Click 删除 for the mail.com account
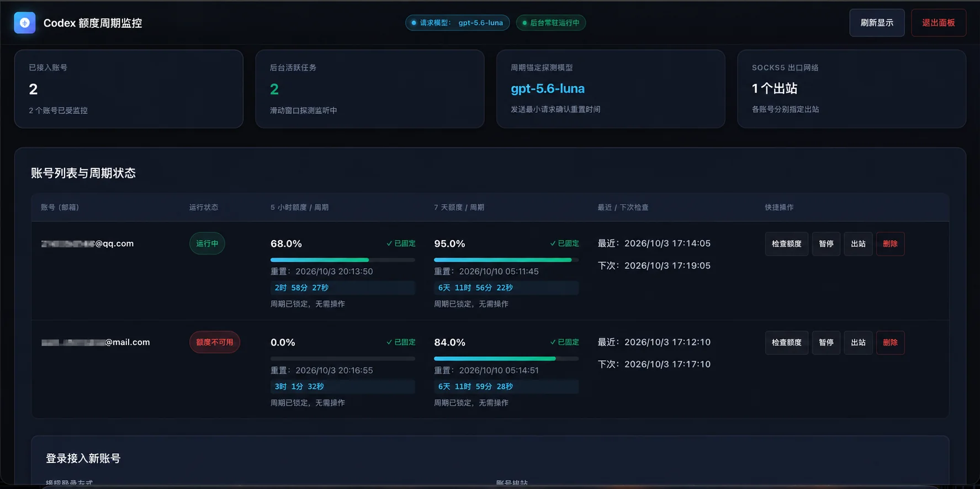This screenshot has width=980, height=489. click(x=890, y=342)
